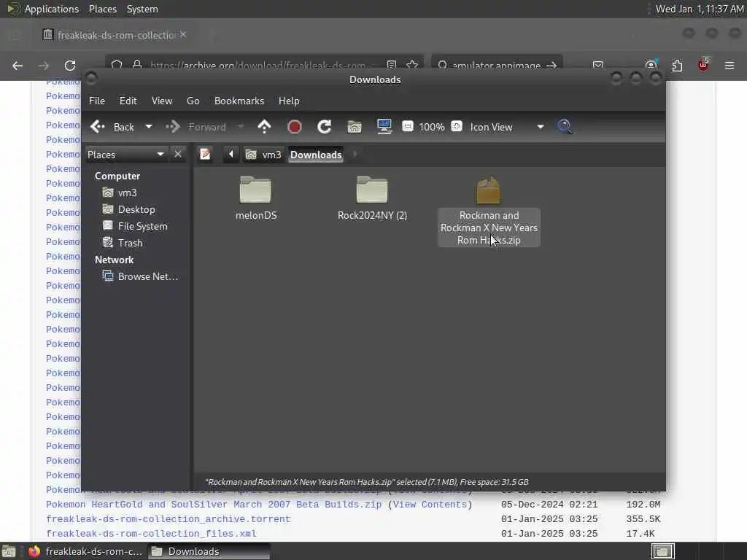Select the Rockman Rom Hacks.zip archive icon
The width and height of the screenshot is (747, 560).
pos(488,190)
